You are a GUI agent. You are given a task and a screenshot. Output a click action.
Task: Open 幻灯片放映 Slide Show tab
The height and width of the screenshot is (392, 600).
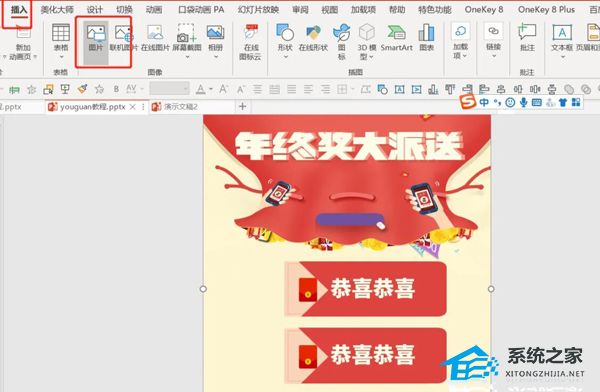[258, 10]
